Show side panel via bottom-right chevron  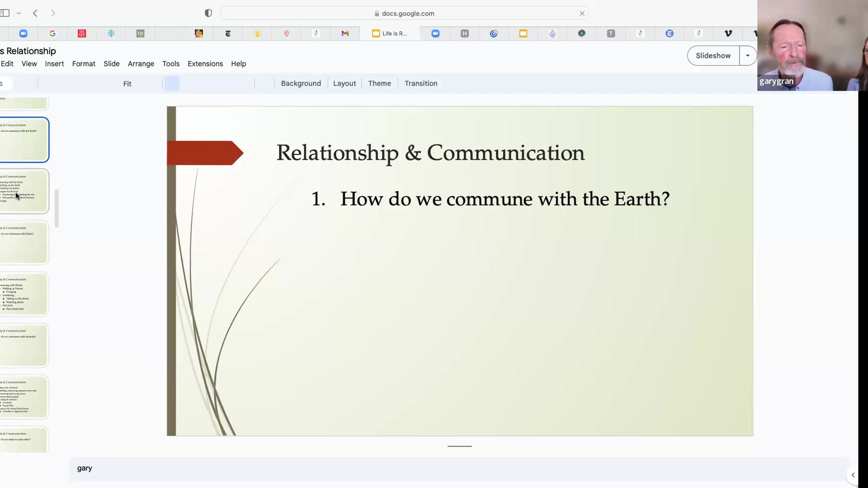point(853,475)
